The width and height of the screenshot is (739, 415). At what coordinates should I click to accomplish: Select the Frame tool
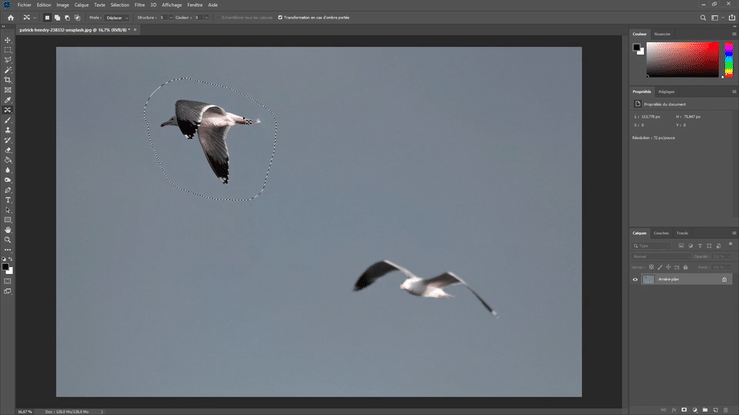[8, 90]
